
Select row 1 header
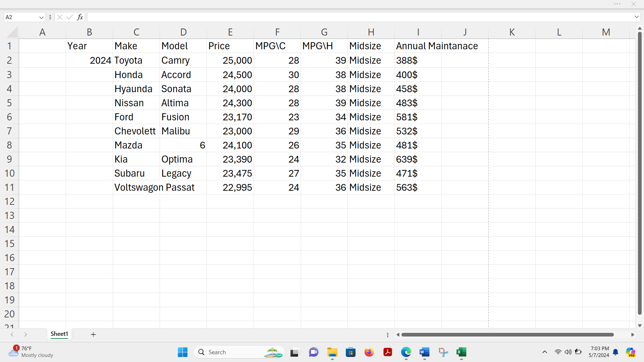(x=9, y=46)
